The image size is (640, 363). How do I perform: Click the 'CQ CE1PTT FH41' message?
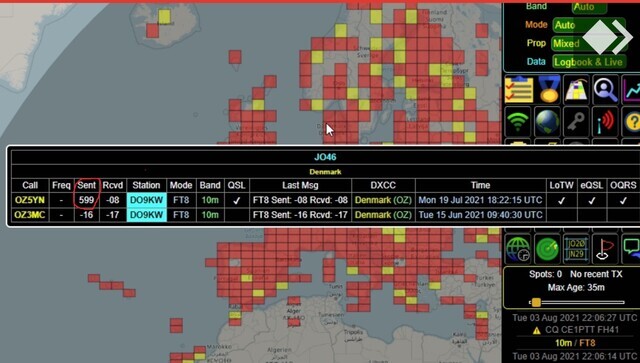click(x=582, y=330)
